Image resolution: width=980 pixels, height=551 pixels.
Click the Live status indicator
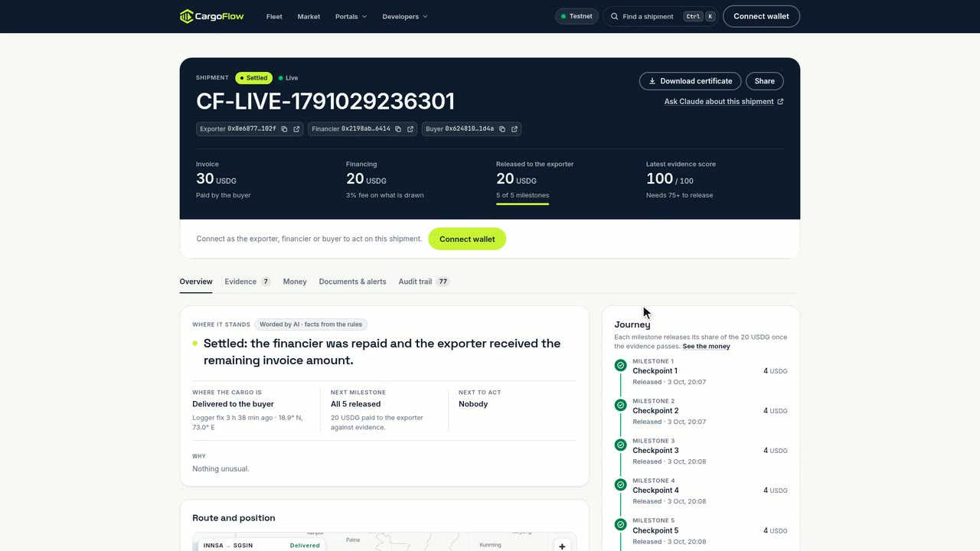(x=288, y=78)
